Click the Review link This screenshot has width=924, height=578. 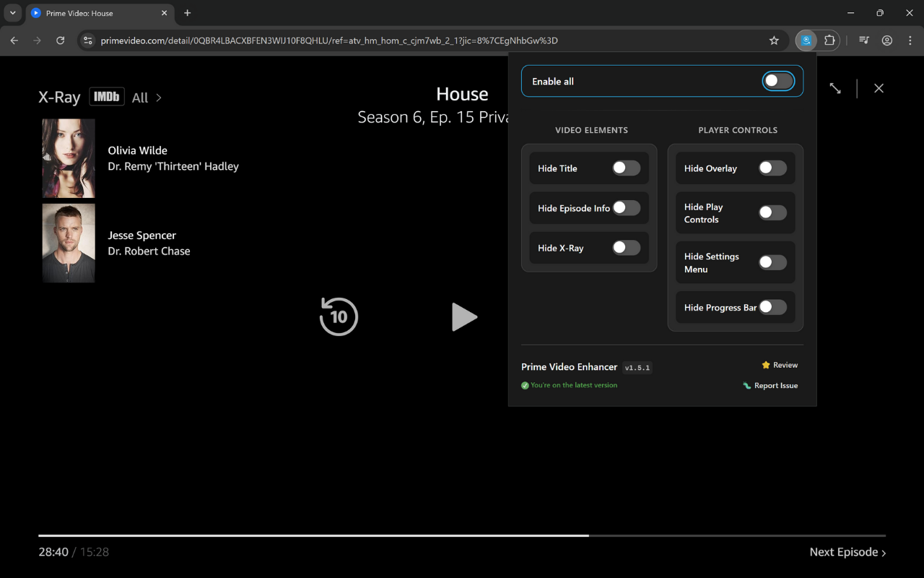point(785,365)
